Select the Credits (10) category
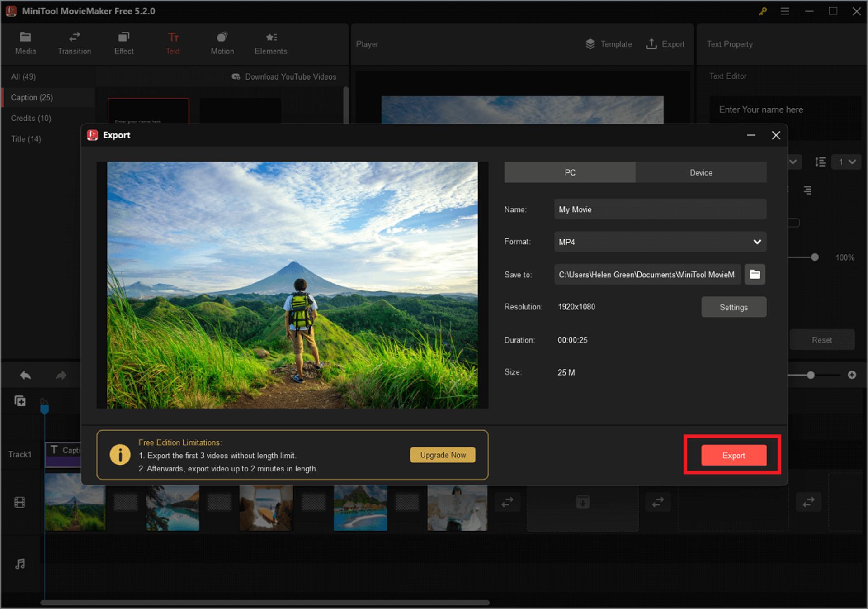This screenshot has height=609, width=868. (31, 118)
